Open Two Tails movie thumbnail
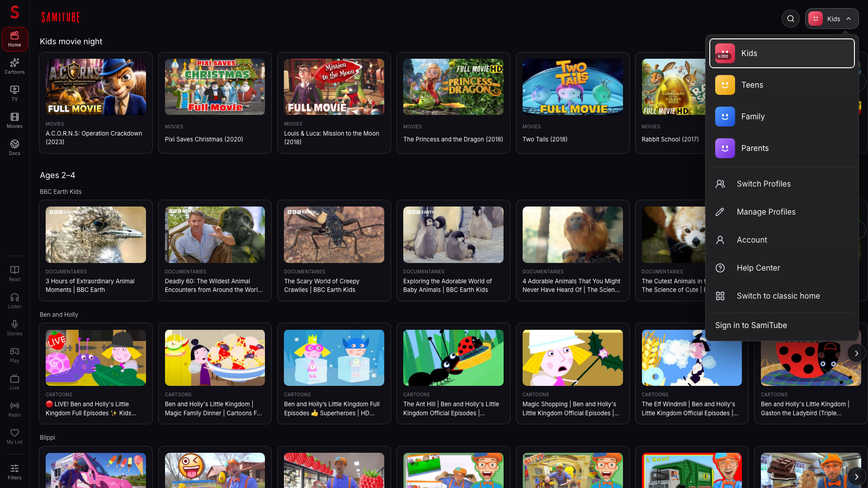Image resolution: width=868 pixels, height=488 pixels. pos(573,87)
